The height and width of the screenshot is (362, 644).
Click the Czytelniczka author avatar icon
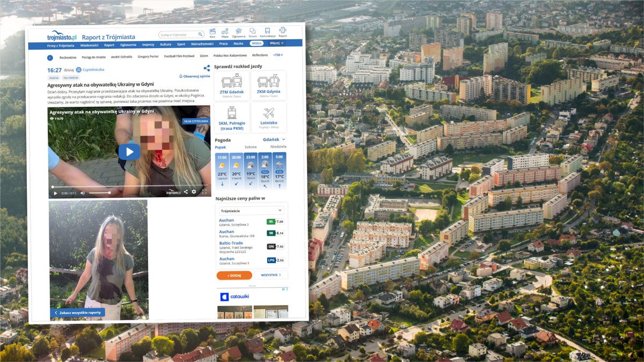[78, 70]
